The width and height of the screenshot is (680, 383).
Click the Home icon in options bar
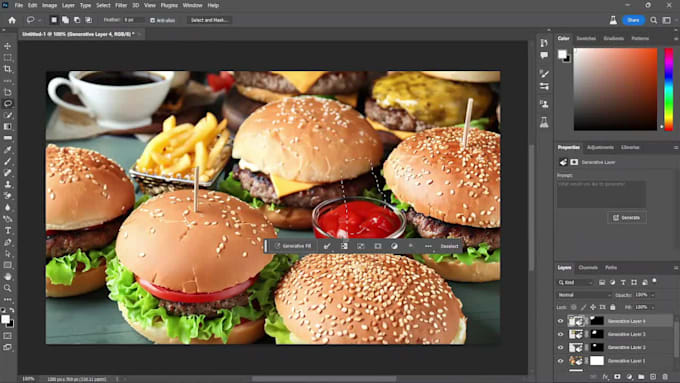12,20
